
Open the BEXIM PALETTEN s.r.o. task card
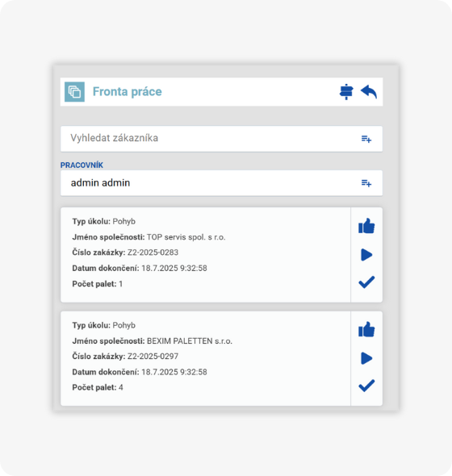(206, 358)
